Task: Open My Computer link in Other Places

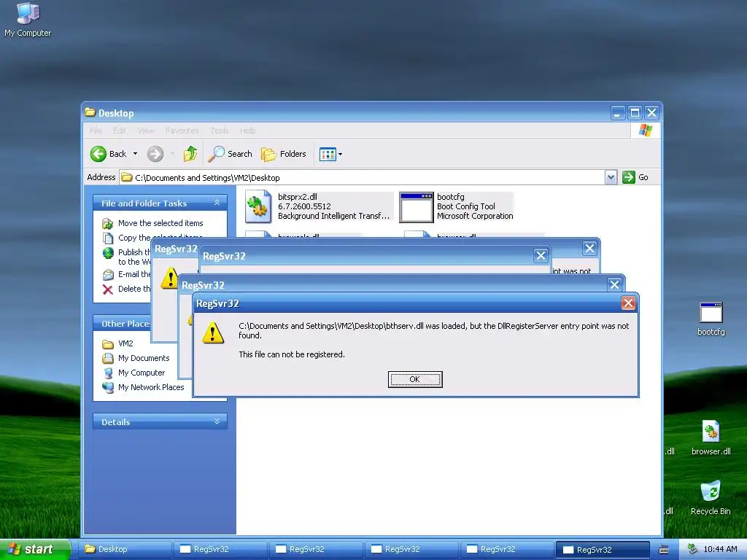Action: point(142,373)
